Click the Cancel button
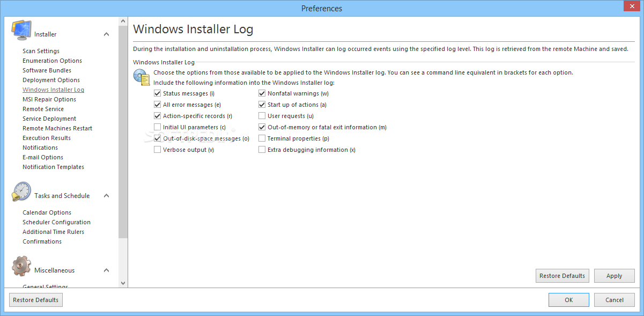Image resolution: width=644 pixels, height=316 pixels. point(614,300)
